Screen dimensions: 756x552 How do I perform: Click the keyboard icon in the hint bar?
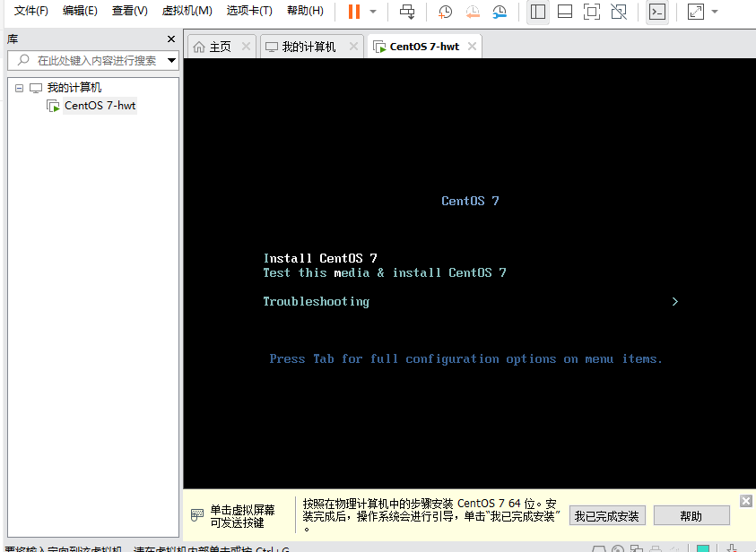pos(197,515)
